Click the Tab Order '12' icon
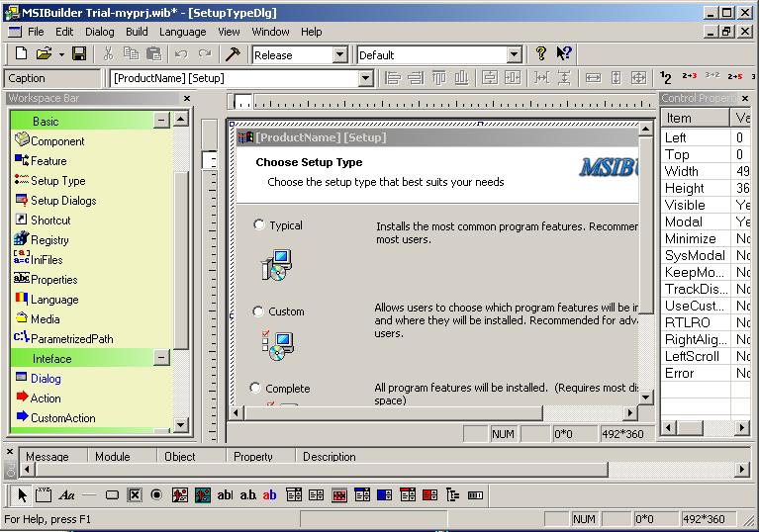Screen dimensions: 759x532 [x=666, y=78]
